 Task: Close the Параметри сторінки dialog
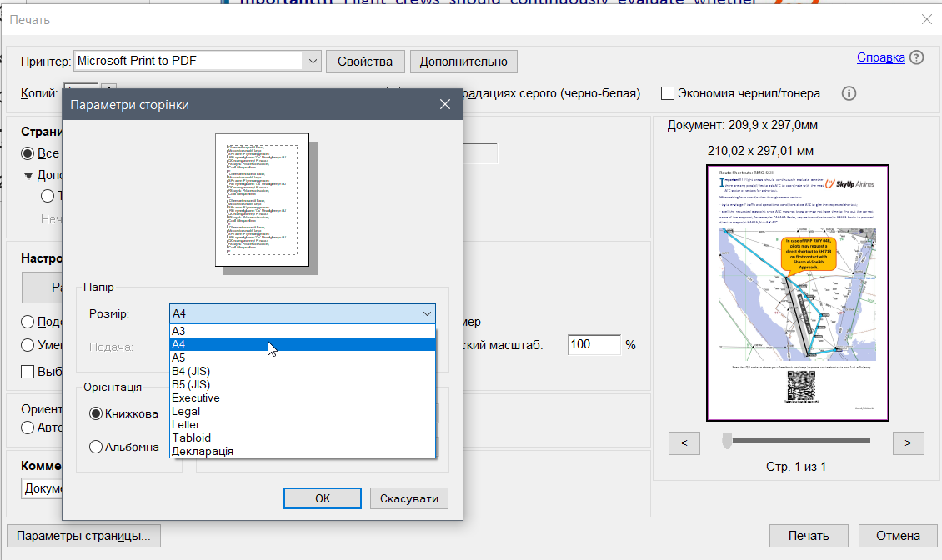tap(445, 104)
